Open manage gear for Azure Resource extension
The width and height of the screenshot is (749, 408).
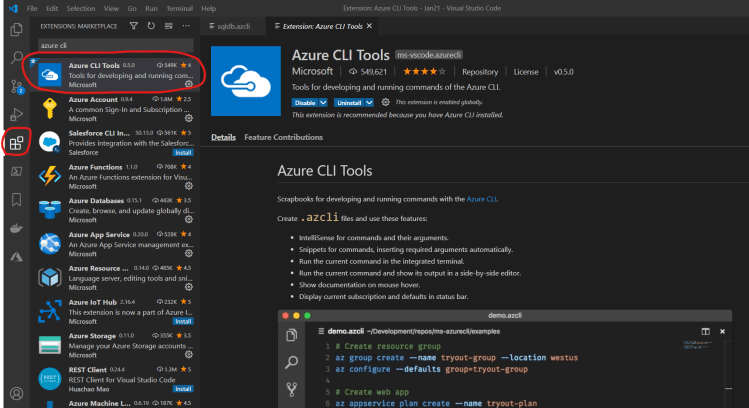tap(189, 287)
